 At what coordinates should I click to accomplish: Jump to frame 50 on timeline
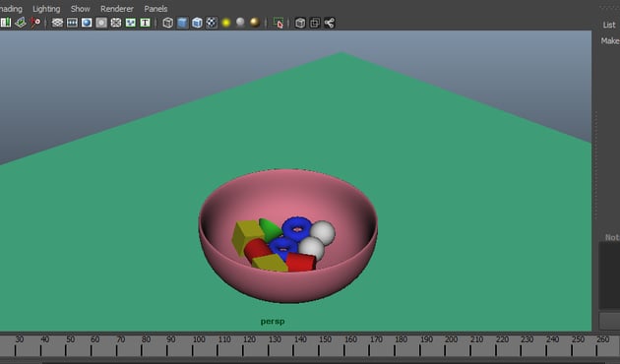coord(70,339)
